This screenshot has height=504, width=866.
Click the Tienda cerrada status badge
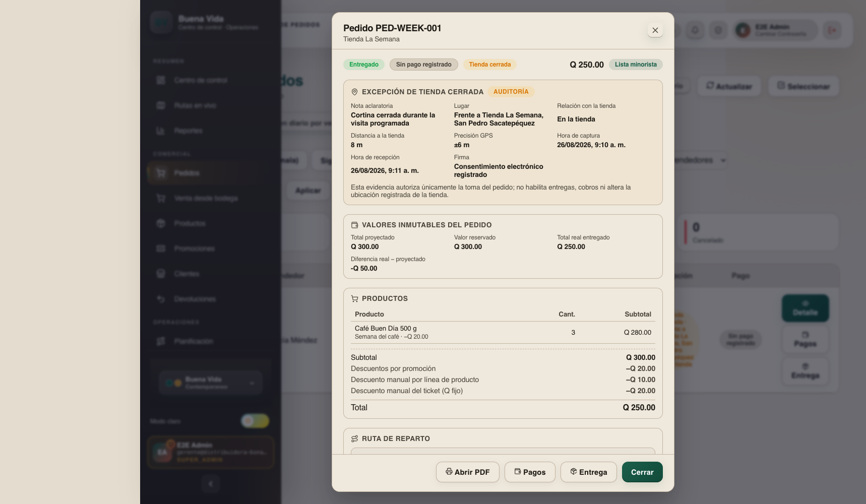point(489,65)
